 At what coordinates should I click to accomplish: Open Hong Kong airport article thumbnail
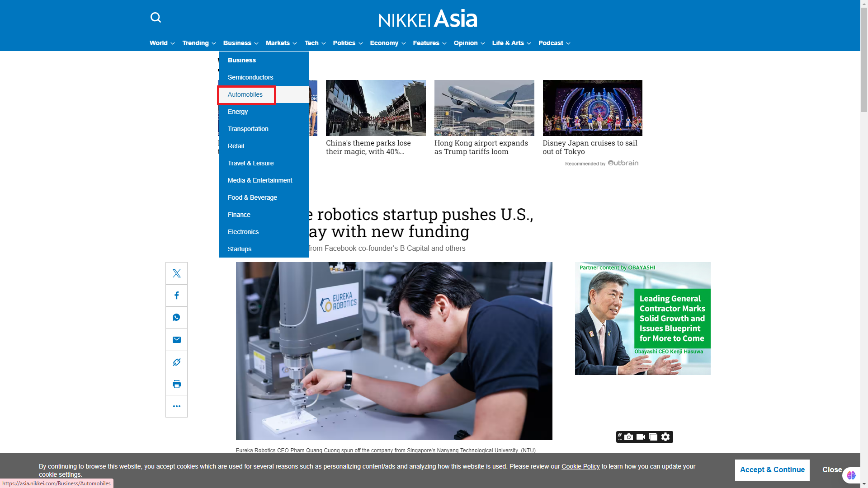point(484,108)
